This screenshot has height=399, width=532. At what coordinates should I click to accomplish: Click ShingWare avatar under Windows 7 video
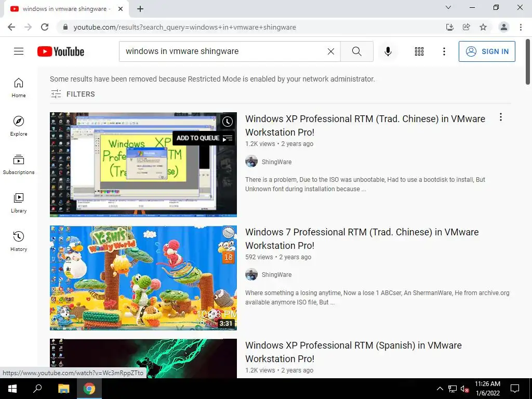coord(251,274)
